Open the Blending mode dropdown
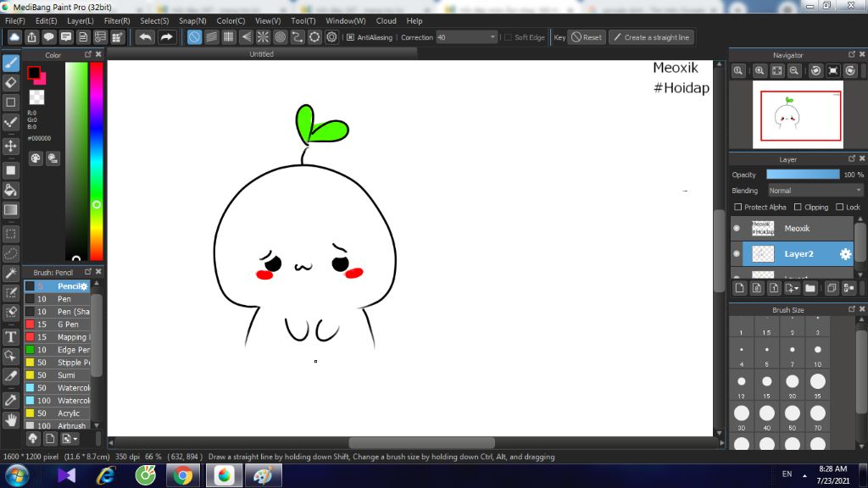Image resolution: width=868 pixels, height=488 pixels. 815,191
